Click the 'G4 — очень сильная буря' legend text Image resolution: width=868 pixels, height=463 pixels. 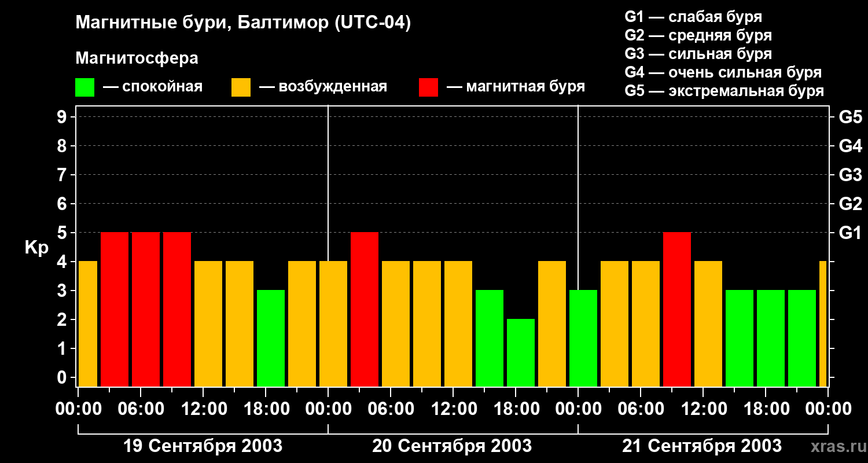pyautogui.click(x=723, y=72)
